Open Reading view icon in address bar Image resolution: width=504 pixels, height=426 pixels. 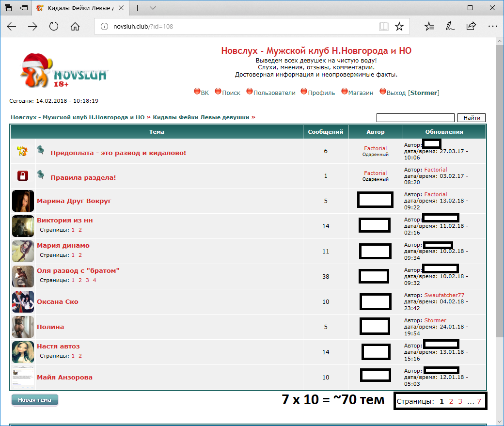click(383, 27)
